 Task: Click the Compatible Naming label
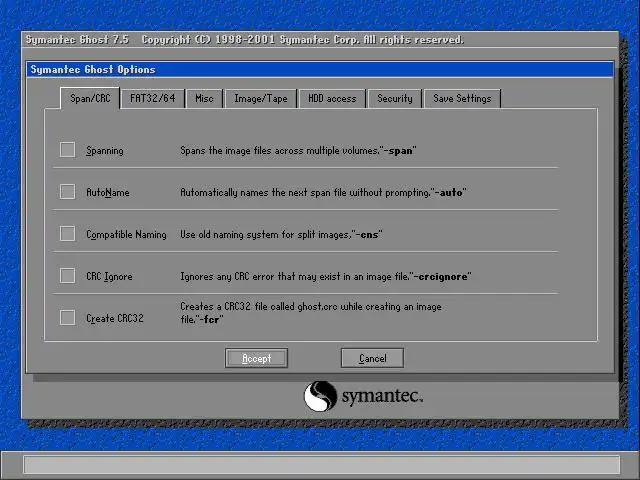[126, 235]
